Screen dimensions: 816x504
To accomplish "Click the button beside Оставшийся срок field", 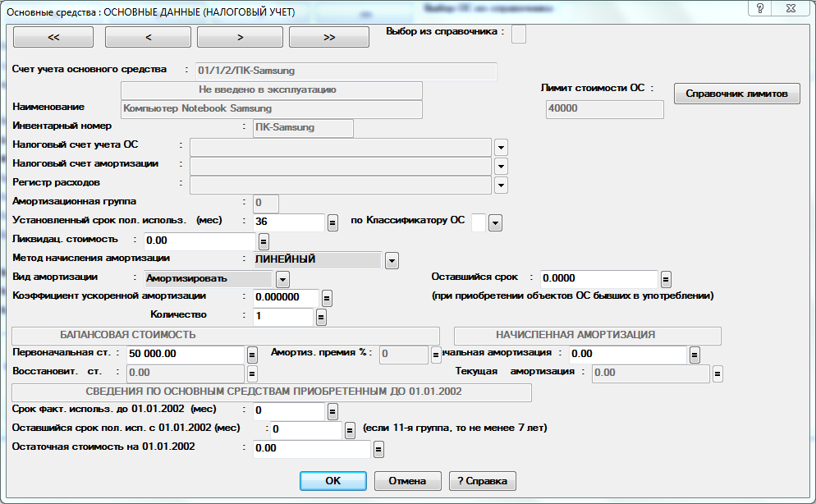I will pos(667,279).
